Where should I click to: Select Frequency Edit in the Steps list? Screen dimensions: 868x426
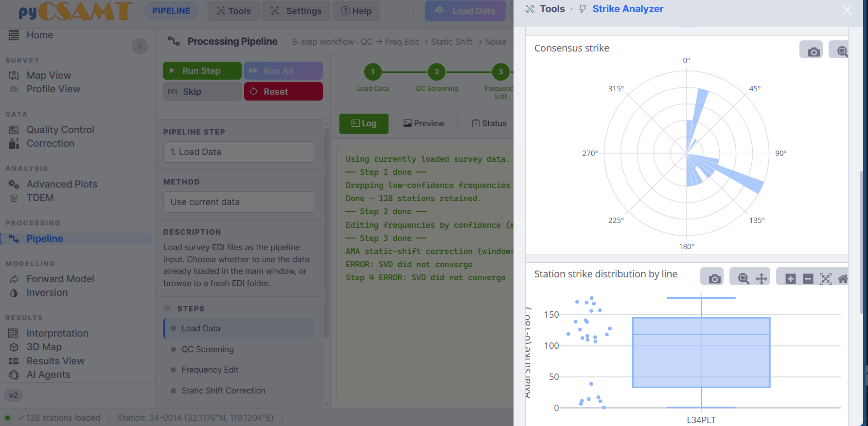click(x=239, y=370)
